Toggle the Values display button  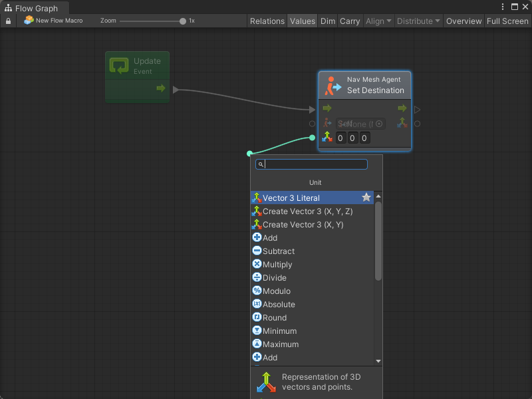303,21
